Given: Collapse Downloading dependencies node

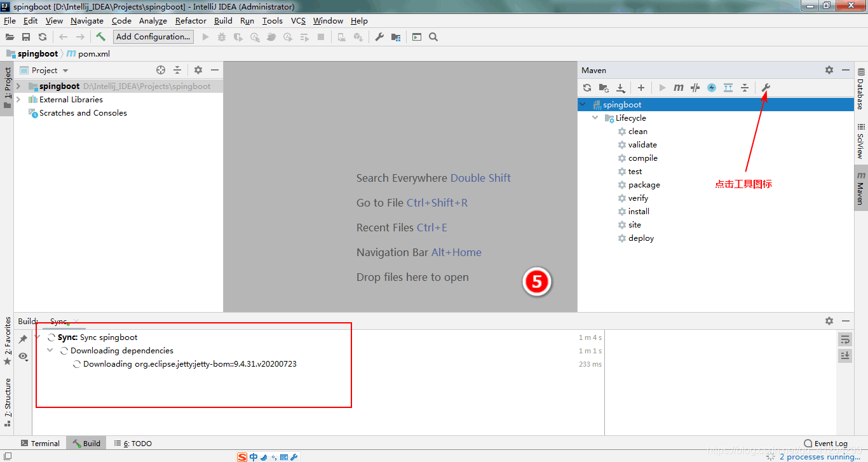Looking at the screenshot, I should (50, 350).
